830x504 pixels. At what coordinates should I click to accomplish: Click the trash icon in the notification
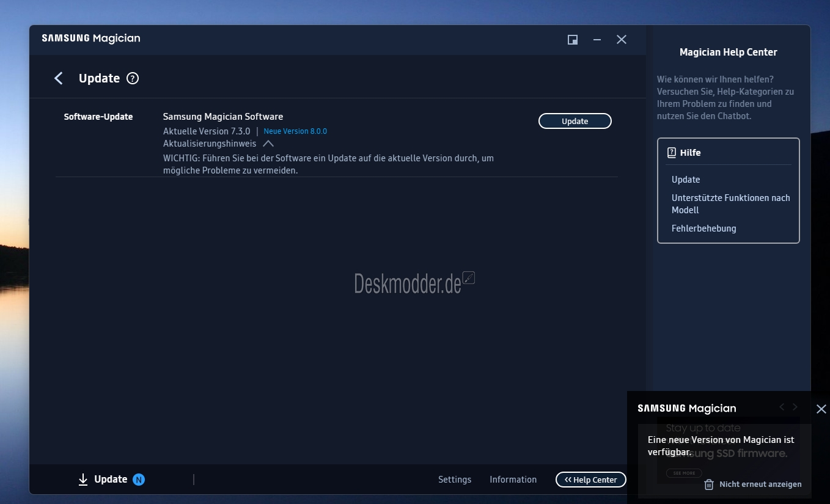pos(709,484)
